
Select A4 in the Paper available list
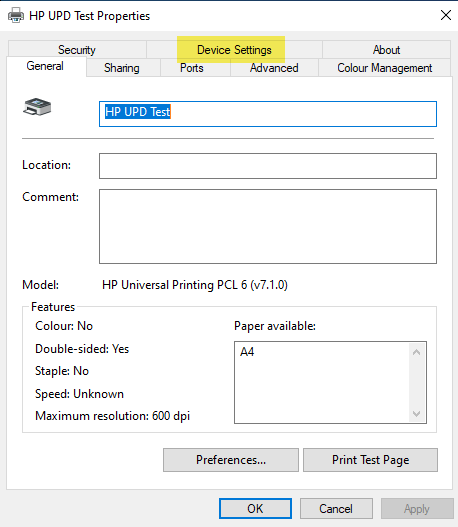(247, 352)
